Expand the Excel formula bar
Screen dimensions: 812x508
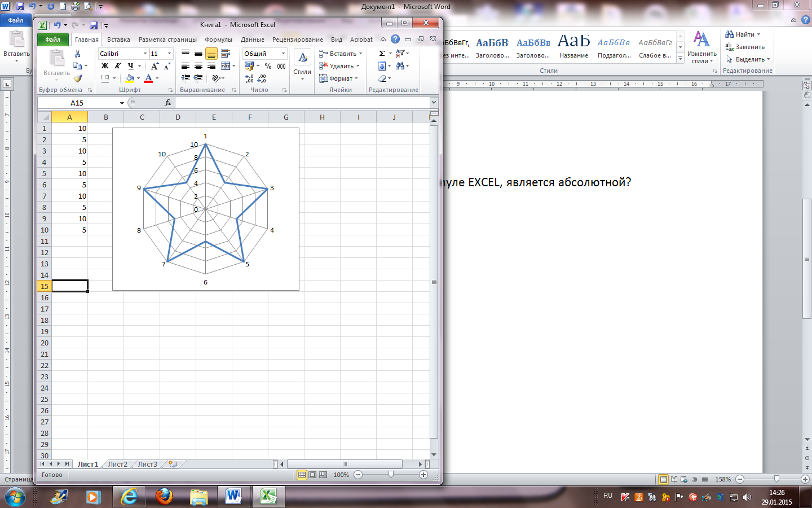click(434, 103)
